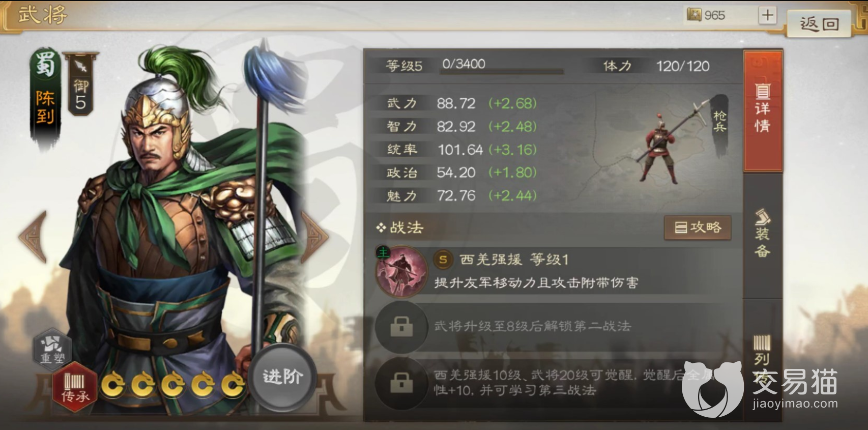
Task: Click the plus icon beside 965
Action: pos(767,15)
